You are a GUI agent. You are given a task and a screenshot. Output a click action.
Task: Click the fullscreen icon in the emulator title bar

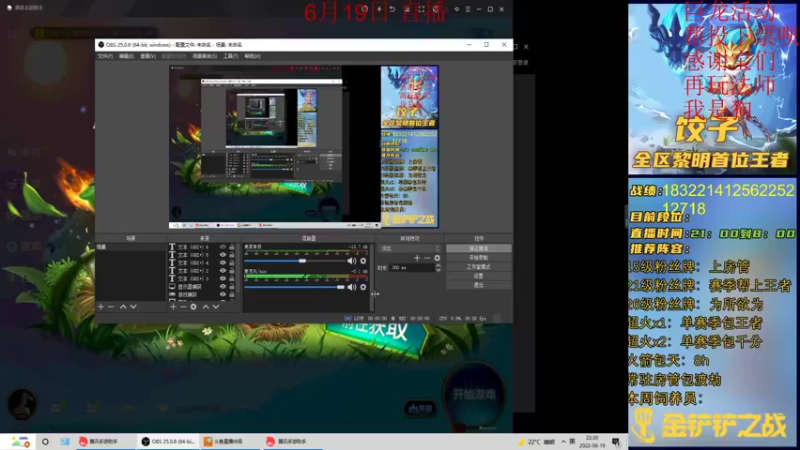point(421,9)
